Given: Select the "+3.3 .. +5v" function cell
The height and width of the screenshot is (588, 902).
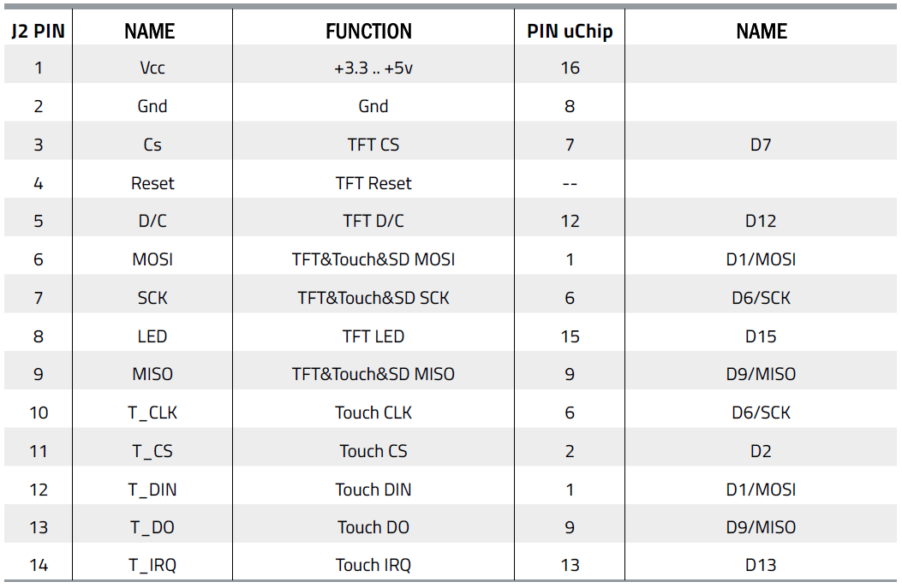Looking at the screenshot, I should point(373,68).
